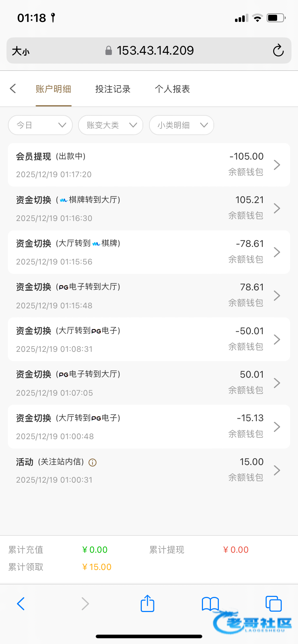
Task: Switch to the 投注记录 tab
Action: click(113, 89)
